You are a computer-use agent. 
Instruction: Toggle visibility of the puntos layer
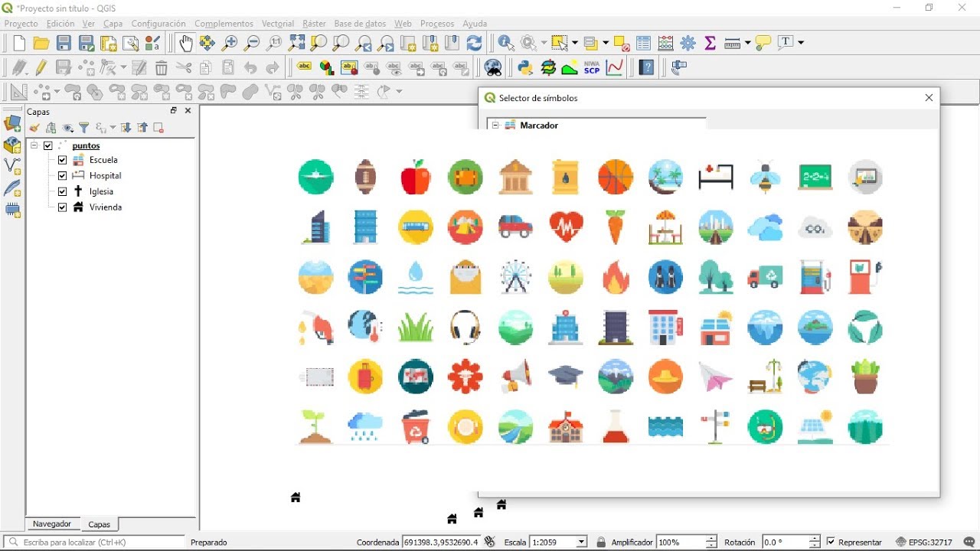[48, 145]
